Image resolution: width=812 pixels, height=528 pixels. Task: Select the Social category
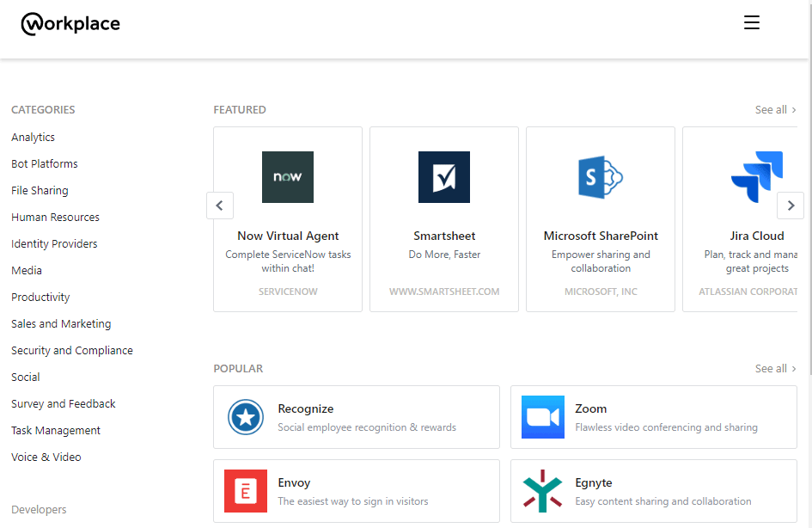click(x=26, y=378)
